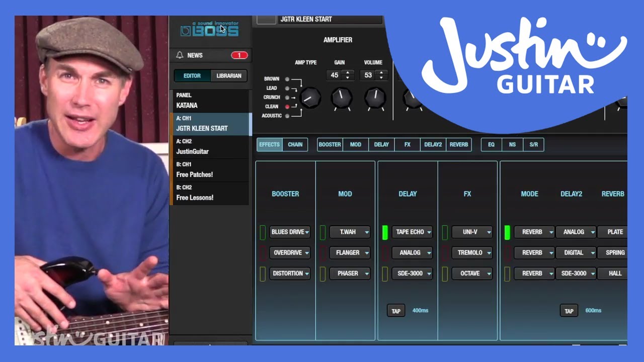Open the PHASER mod dropdown

(x=350, y=274)
